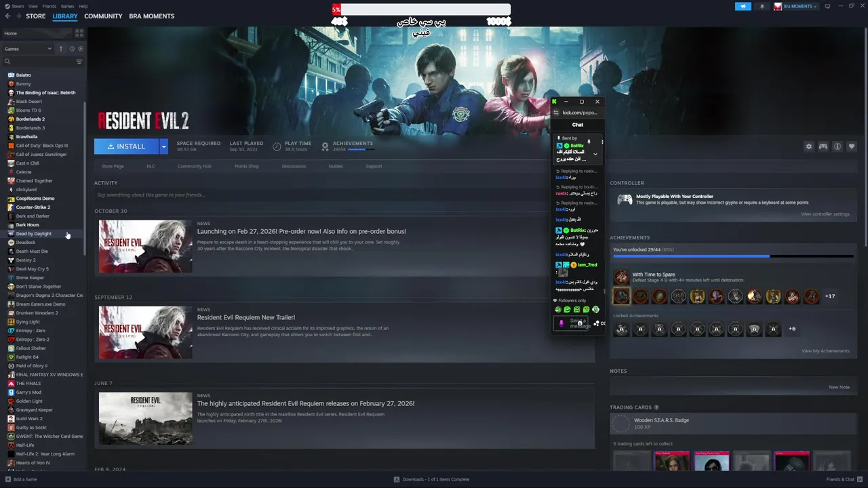The height and width of the screenshot is (488, 868).
Task: Open View controller settings link
Action: coord(825,214)
